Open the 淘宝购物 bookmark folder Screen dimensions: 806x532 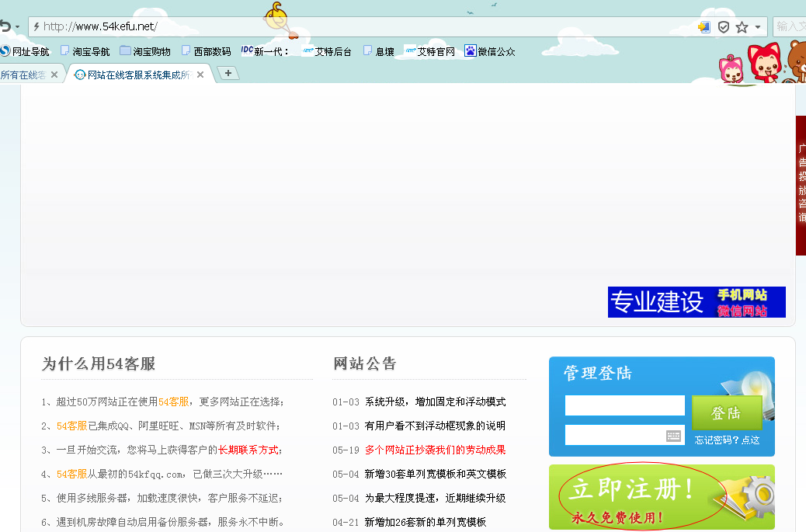click(145, 52)
